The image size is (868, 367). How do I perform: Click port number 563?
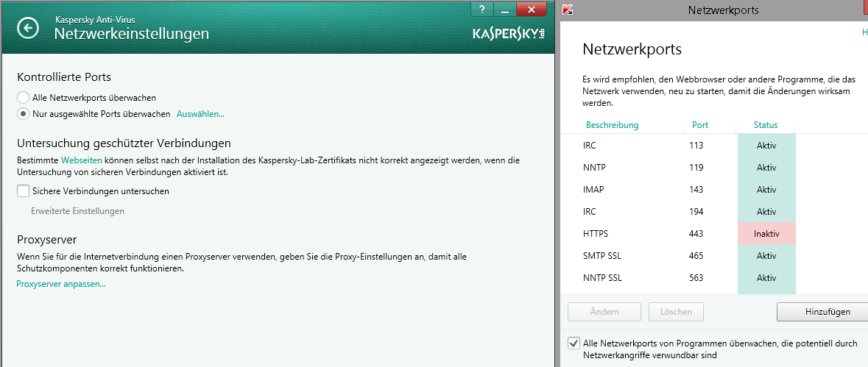[696, 278]
